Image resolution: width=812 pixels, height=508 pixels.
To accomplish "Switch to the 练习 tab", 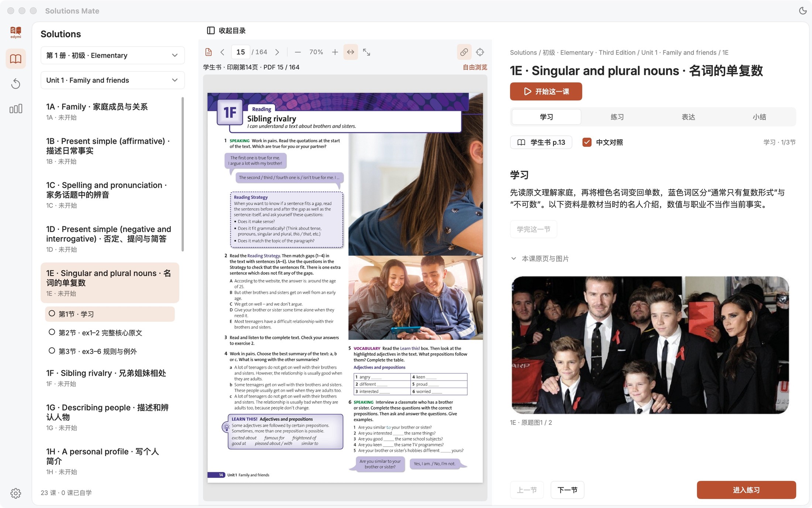I will pos(617,117).
